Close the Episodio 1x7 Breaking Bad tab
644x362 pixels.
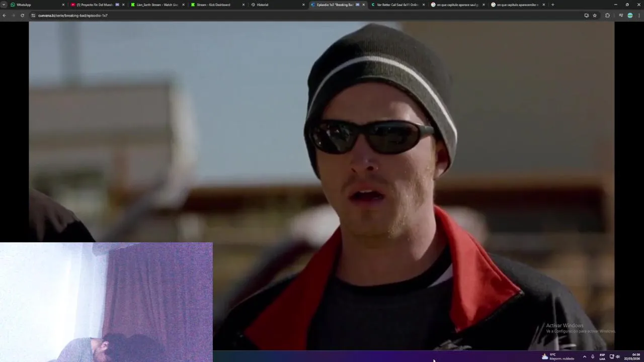click(x=363, y=5)
